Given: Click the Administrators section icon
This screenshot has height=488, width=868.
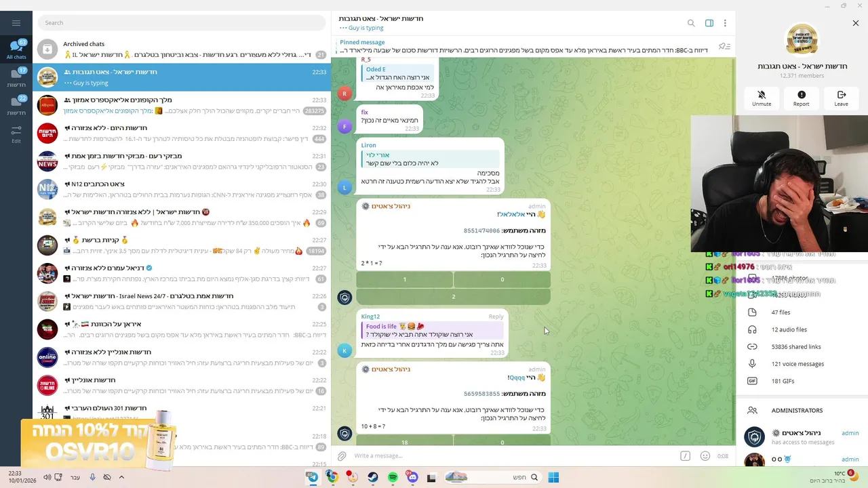Looking at the screenshot, I should (752, 410).
